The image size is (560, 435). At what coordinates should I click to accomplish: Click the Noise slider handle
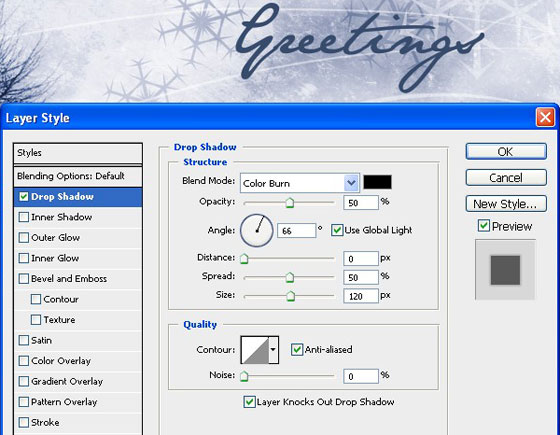tap(244, 376)
